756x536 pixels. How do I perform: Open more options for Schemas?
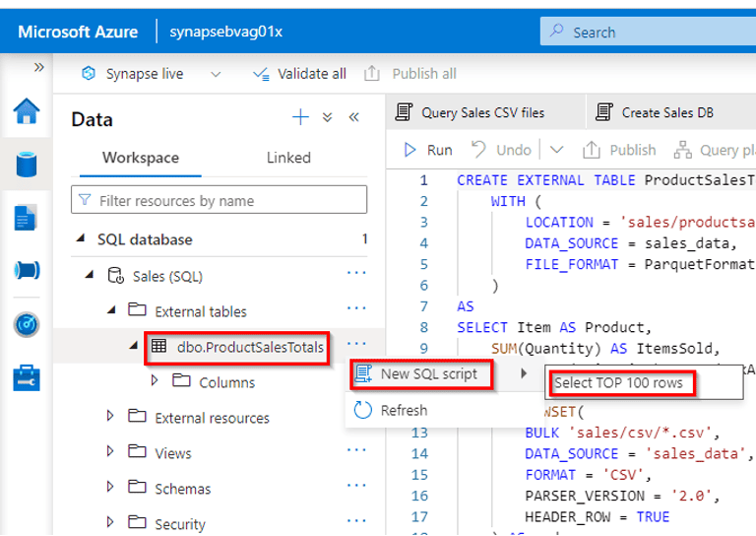coord(356,486)
